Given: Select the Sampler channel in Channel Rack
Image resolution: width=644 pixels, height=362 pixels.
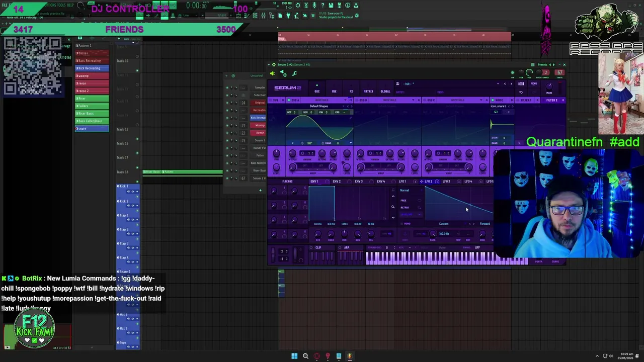Looking at the screenshot, I should point(258,87).
